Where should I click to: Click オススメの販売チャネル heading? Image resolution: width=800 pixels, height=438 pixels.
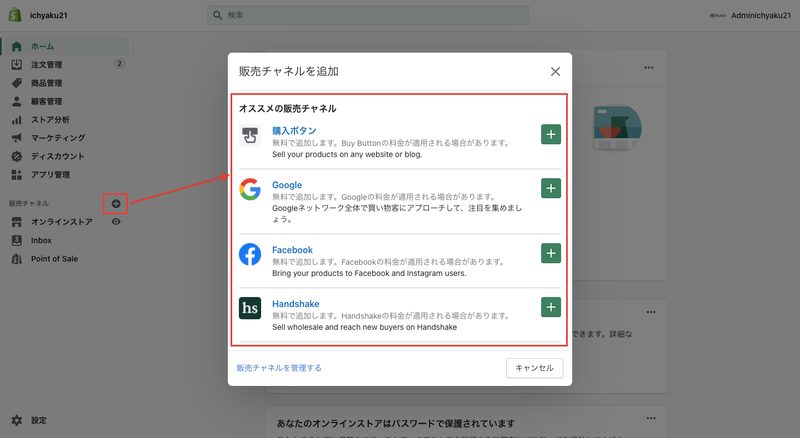coord(288,108)
